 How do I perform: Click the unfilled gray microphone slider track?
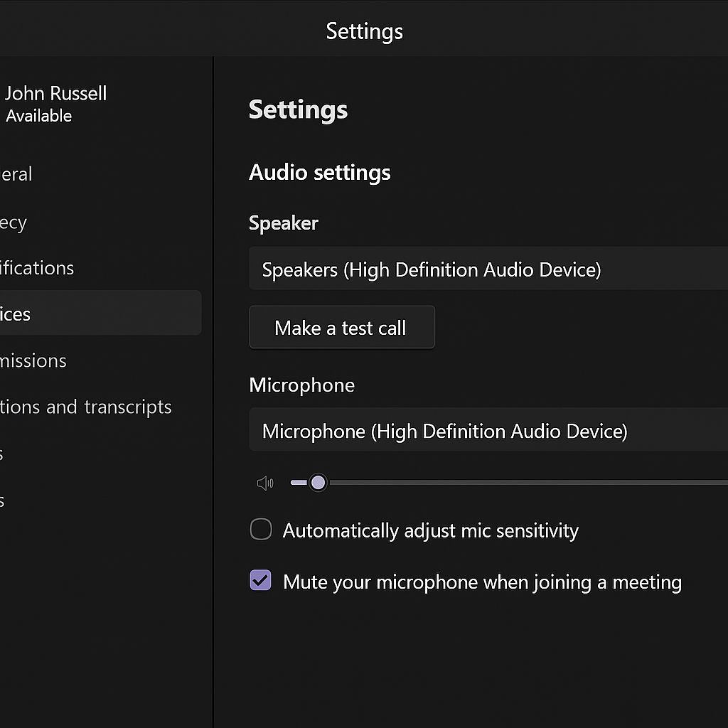[528, 483]
